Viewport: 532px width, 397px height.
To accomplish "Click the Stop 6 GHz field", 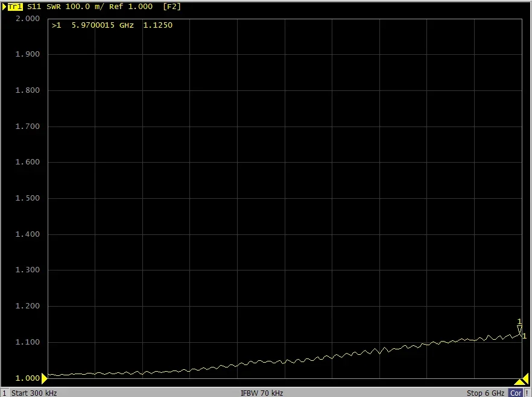I will tap(486, 393).
